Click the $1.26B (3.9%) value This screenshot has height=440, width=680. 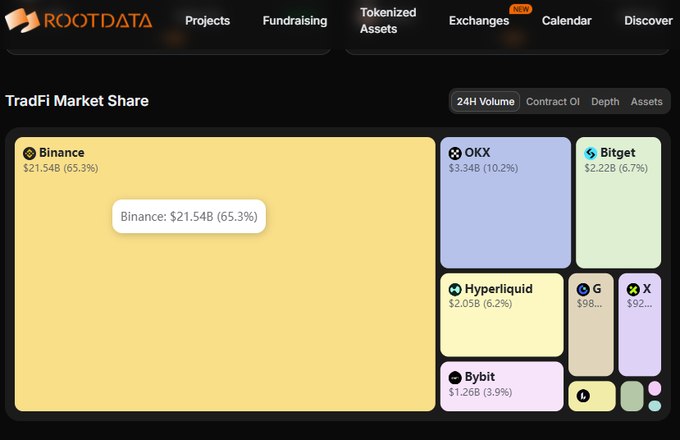tap(480, 392)
